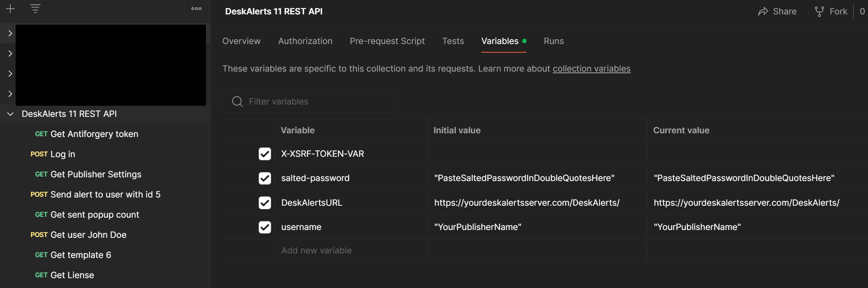Image resolution: width=868 pixels, height=288 pixels.
Task: Disable the DeskAlertsURL variable checkbox
Action: [265, 203]
